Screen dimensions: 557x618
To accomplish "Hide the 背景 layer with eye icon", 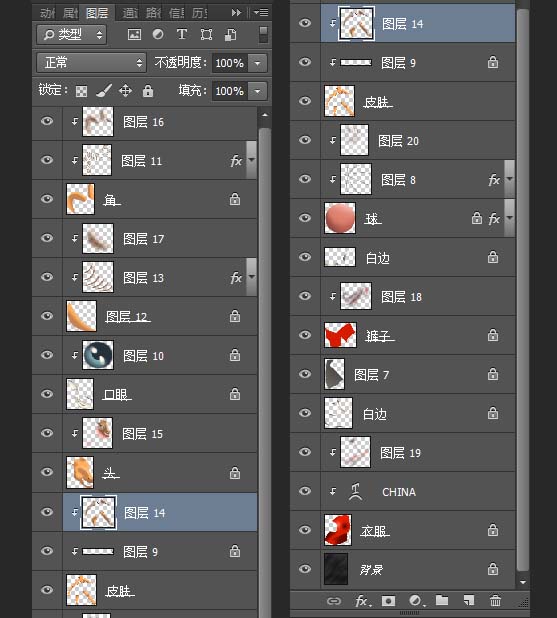I will 305,569.
